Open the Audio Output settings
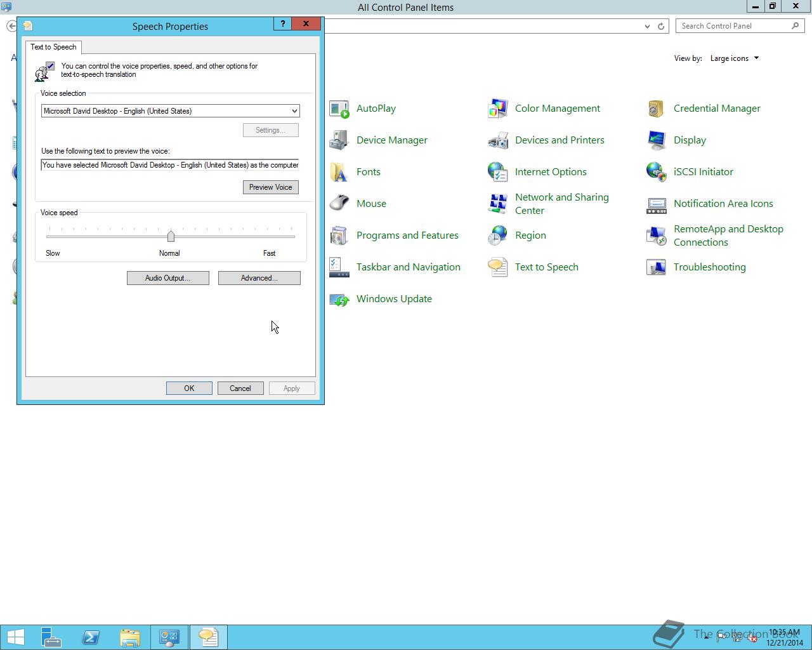Viewport: 812px width, 650px height. coord(167,278)
